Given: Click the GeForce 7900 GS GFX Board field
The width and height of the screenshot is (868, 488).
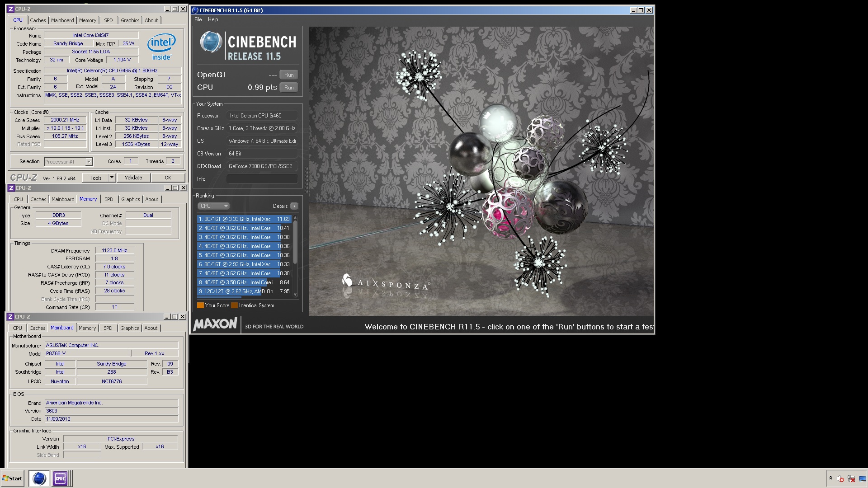Looking at the screenshot, I should pos(262,166).
